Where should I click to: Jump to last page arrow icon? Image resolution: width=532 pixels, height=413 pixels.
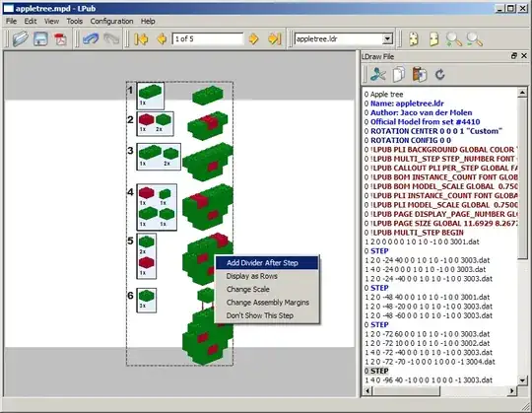(x=275, y=39)
